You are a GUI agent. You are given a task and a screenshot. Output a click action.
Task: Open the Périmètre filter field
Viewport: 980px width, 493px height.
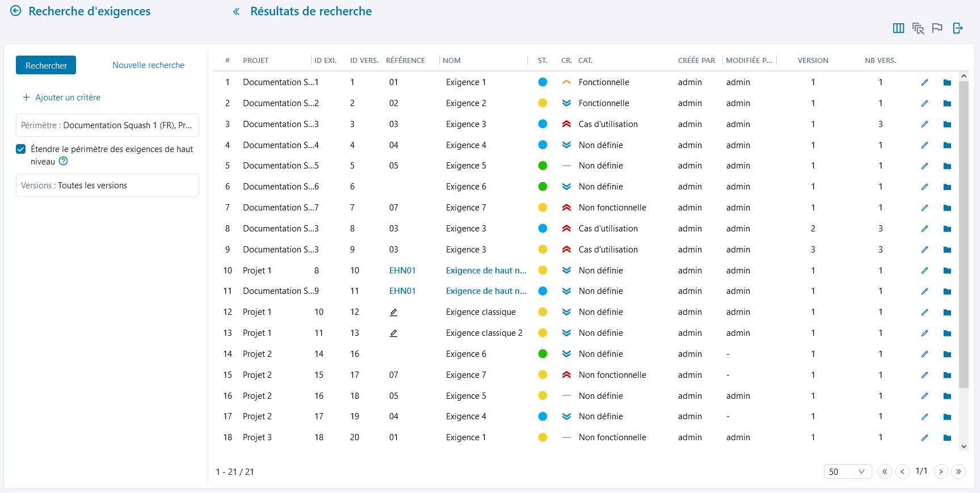point(107,125)
